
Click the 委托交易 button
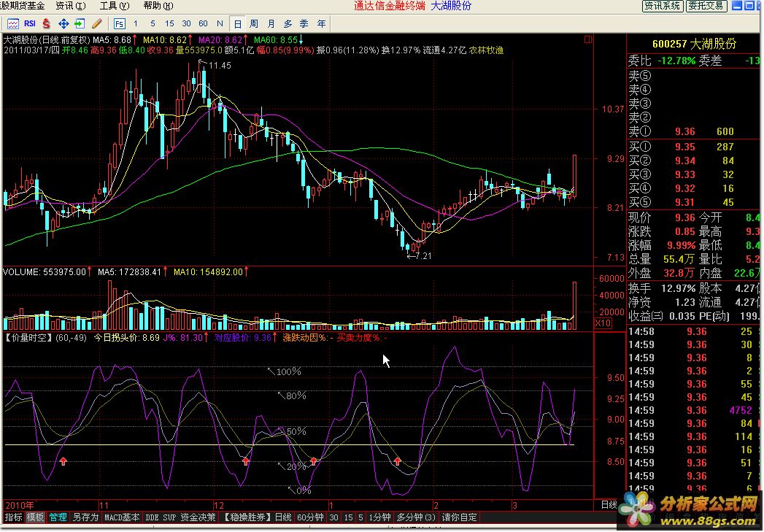pos(706,6)
